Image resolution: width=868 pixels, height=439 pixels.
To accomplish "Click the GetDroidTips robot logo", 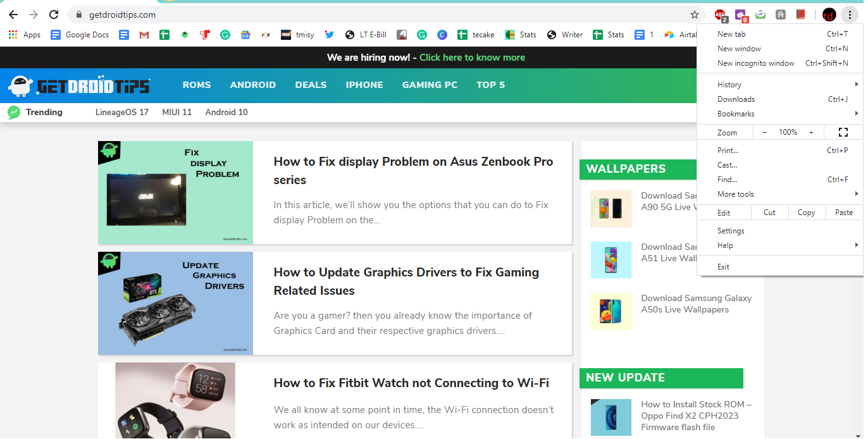I will [78, 85].
